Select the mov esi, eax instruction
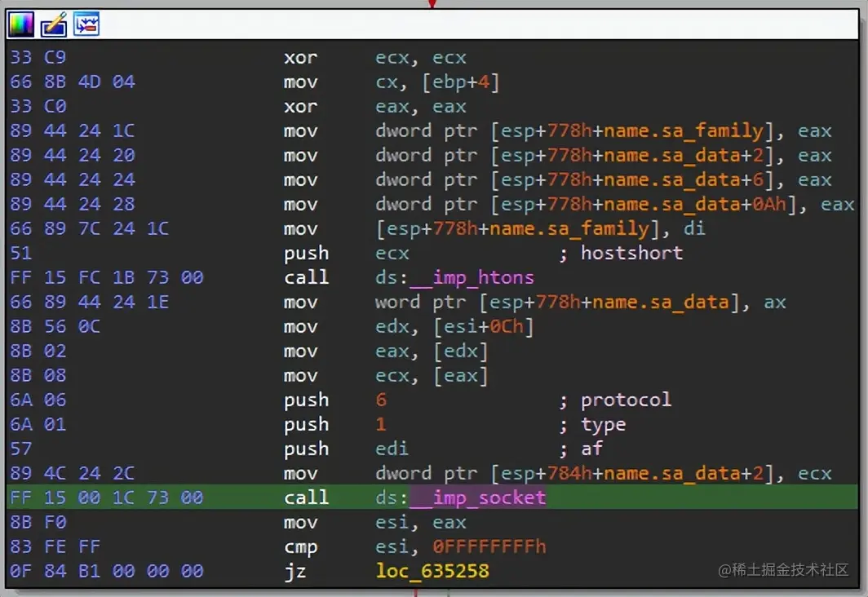Screen dimensions: 868x597 [374, 522]
